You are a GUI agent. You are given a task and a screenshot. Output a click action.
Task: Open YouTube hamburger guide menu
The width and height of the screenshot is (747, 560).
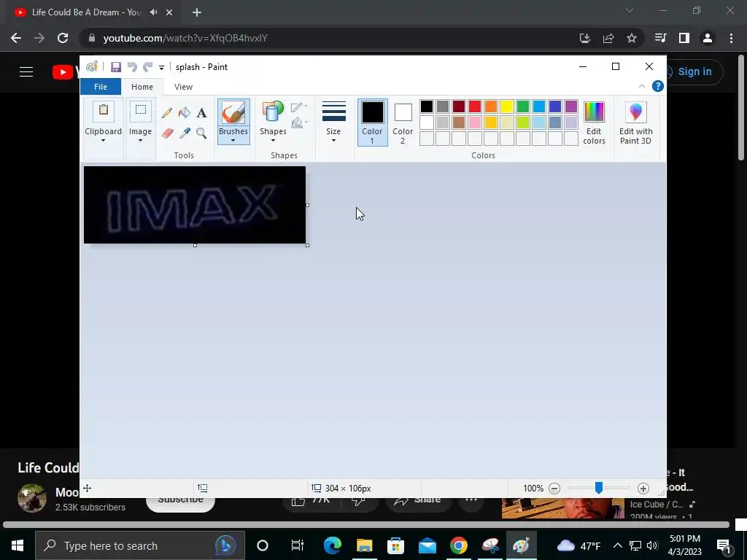(x=26, y=72)
